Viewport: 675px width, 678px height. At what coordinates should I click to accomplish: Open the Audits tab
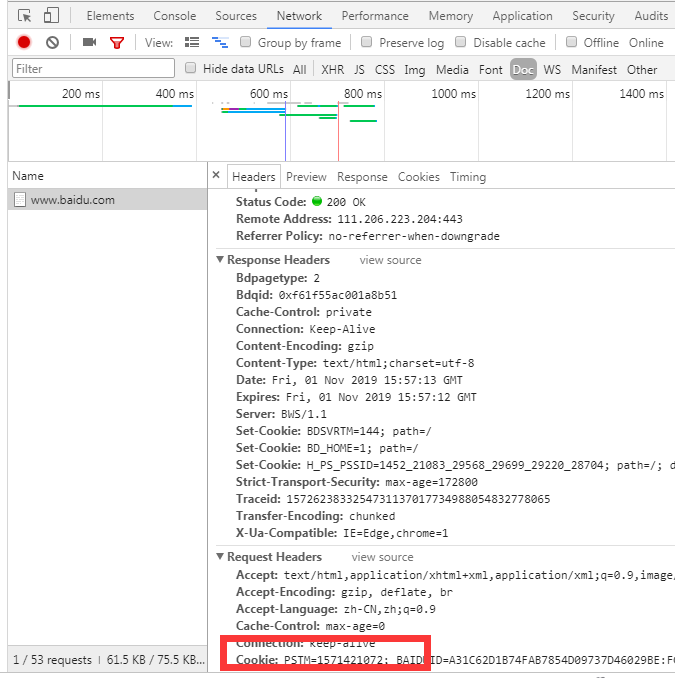(x=651, y=16)
